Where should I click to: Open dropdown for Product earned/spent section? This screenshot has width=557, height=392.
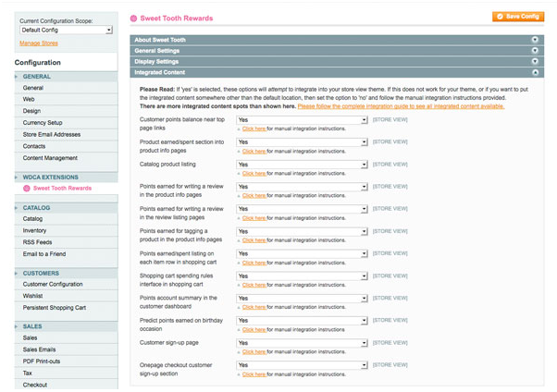[x=302, y=142]
